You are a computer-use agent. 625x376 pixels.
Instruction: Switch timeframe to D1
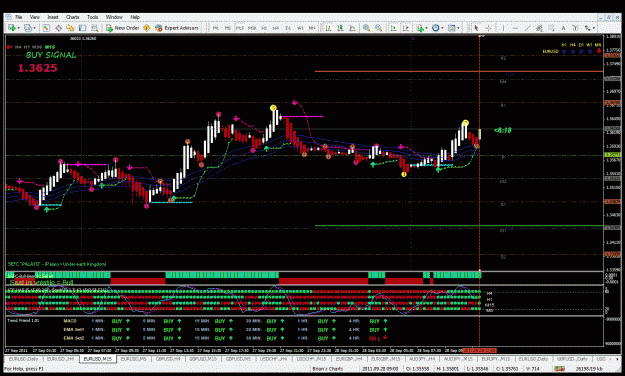pos(288,28)
